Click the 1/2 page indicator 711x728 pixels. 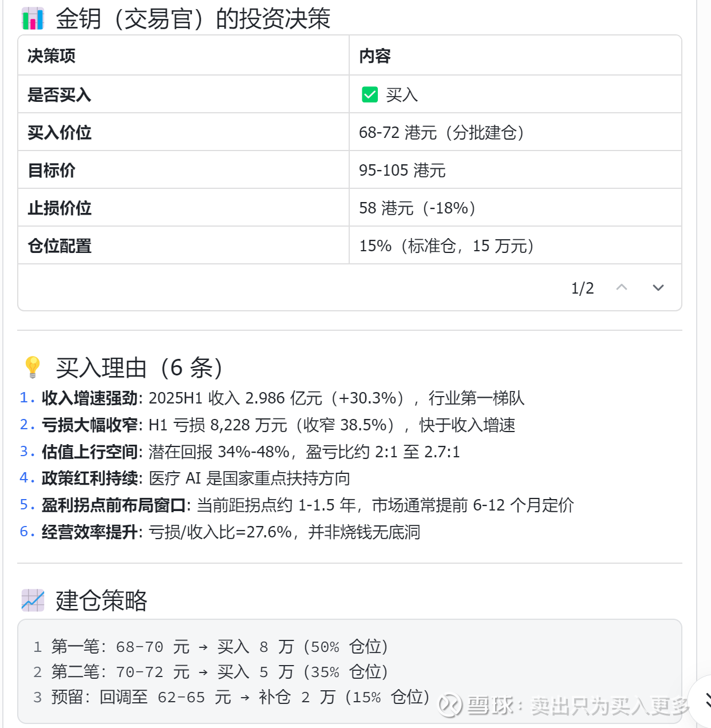(582, 288)
